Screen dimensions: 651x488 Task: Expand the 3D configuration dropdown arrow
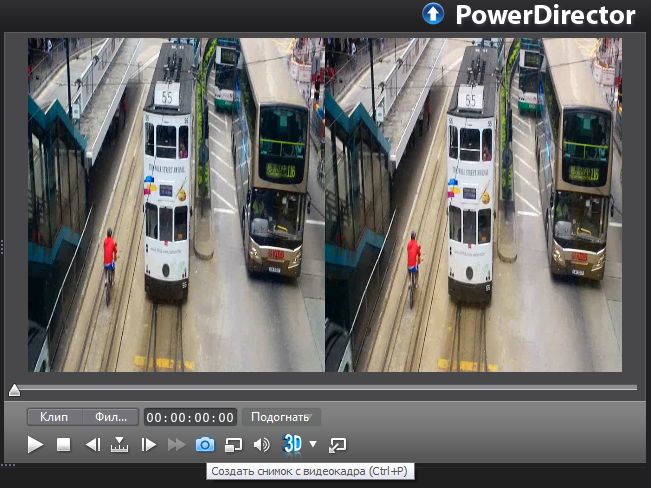pos(313,445)
